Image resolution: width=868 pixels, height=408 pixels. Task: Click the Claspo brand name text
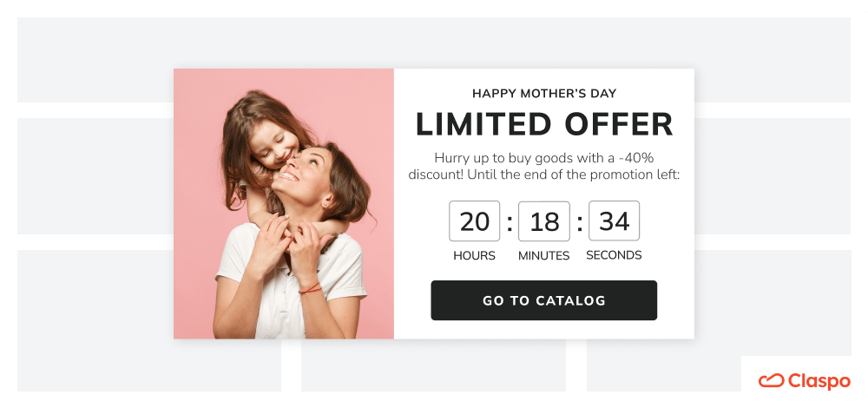819,381
